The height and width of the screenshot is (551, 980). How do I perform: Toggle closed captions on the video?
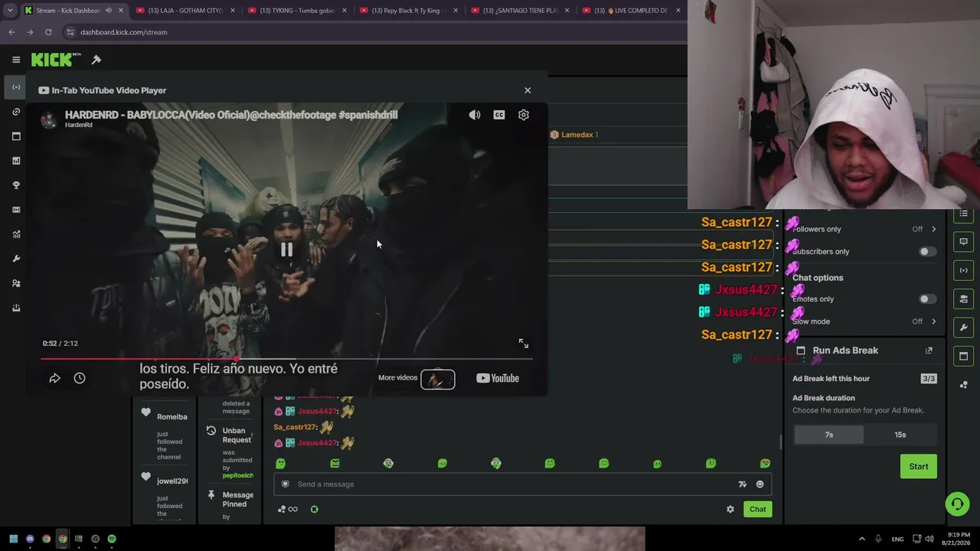coord(499,115)
